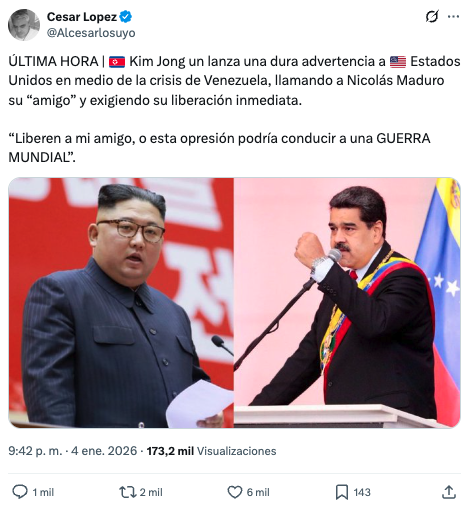Image resolution: width=472 pixels, height=509 pixels.
Task: Click the 2 mil reposts count
Action: (151, 492)
